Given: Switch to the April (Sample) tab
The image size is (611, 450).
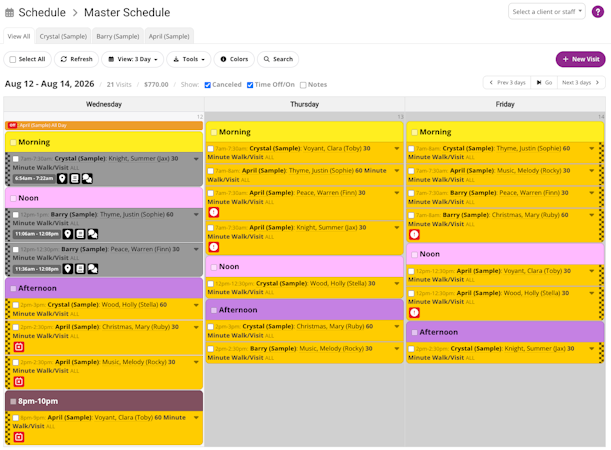Looking at the screenshot, I should (x=169, y=36).
